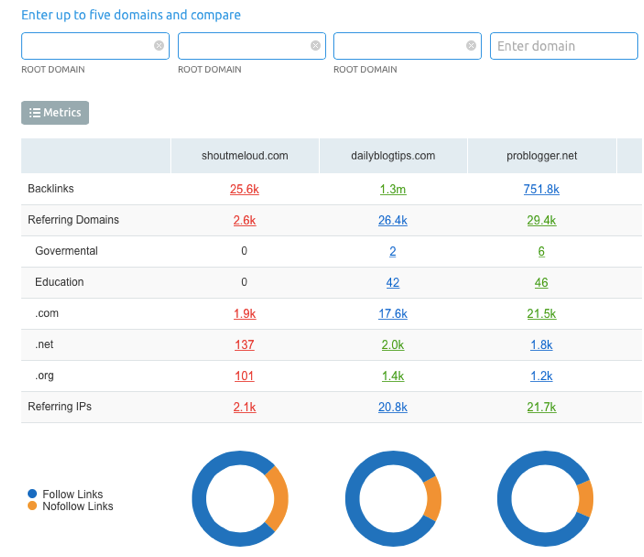The image size is (644, 557).
Task: Open referring domains value 29.4k
Action: point(541,220)
